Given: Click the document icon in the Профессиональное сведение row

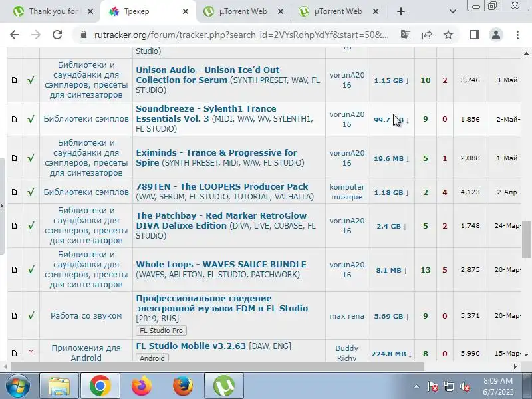Looking at the screenshot, I should point(14,315).
